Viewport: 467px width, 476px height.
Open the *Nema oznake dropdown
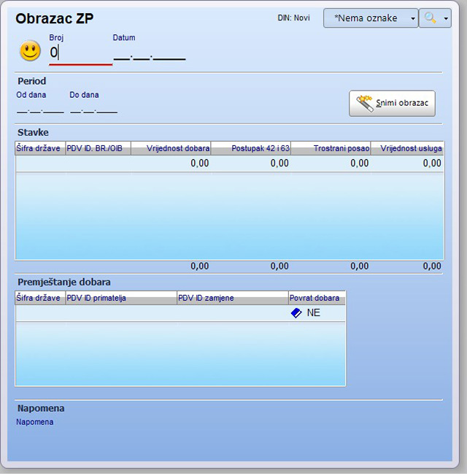pyautogui.click(x=371, y=18)
